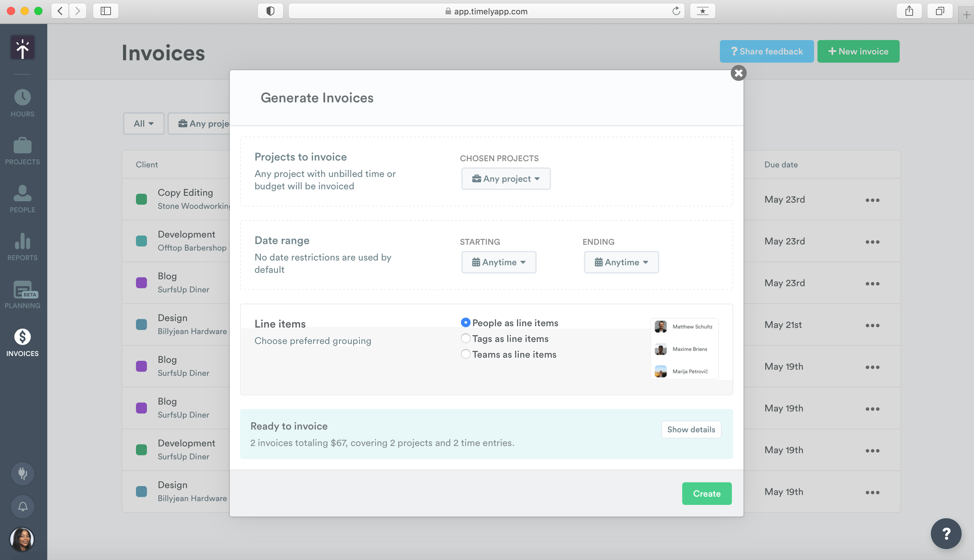Select Tags as line items

pos(465,339)
